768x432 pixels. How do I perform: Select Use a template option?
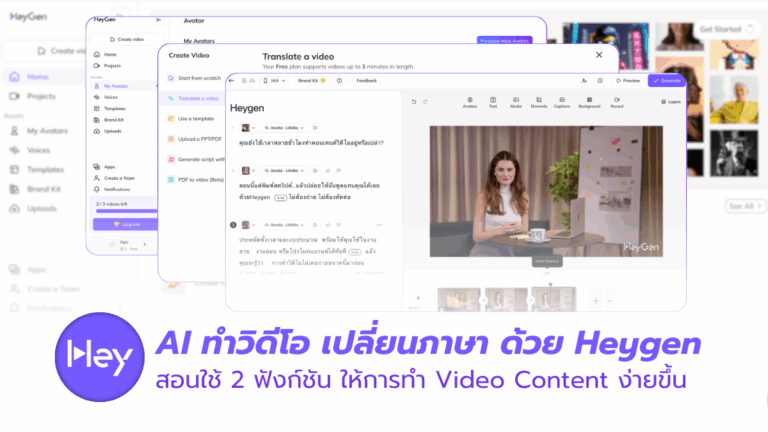pos(191,119)
